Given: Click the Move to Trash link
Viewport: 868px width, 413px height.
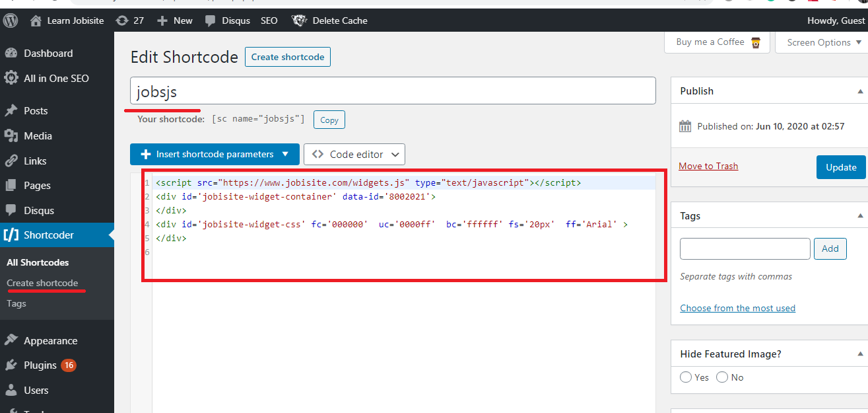Looking at the screenshot, I should point(708,166).
